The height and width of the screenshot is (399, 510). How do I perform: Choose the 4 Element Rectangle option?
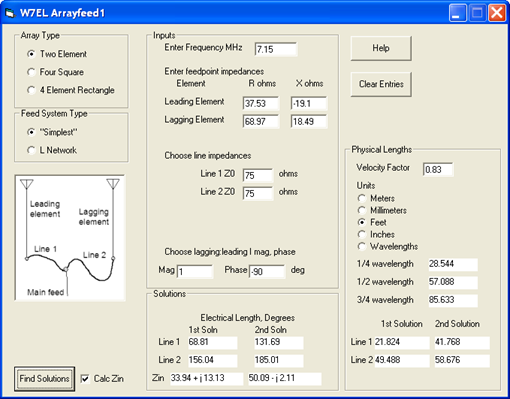[71, 90]
